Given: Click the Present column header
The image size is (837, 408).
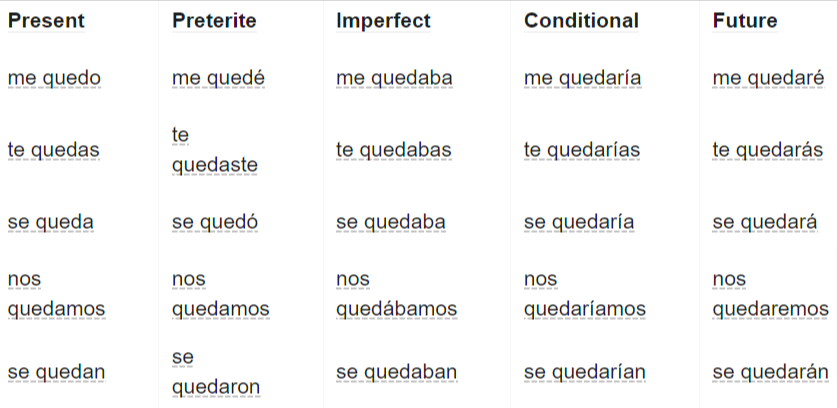Looking at the screenshot, I should 46,21.
